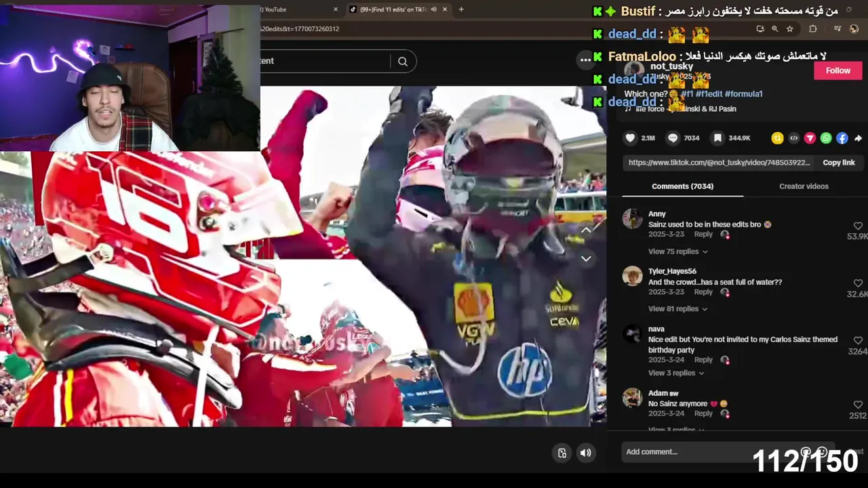Mute the video with speaker icon
Image resolution: width=868 pixels, height=488 pixels.
[586, 453]
